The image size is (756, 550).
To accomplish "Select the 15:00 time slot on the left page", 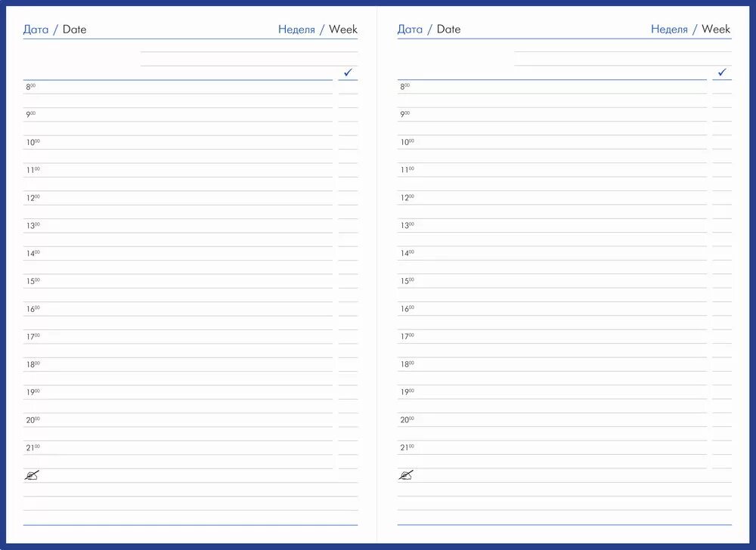I will 33,281.
